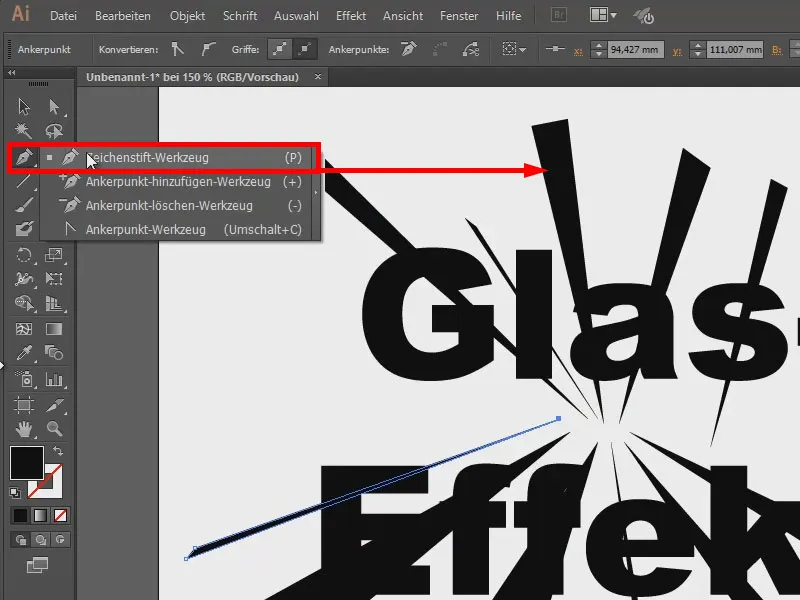Select the Column Graph tool
The width and height of the screenshot is (800, 600).
[54, 379]
